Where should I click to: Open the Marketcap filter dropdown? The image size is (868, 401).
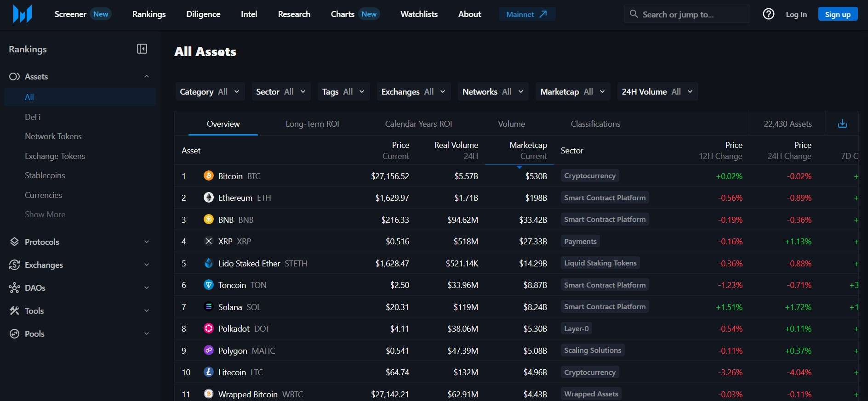point(573,91)
